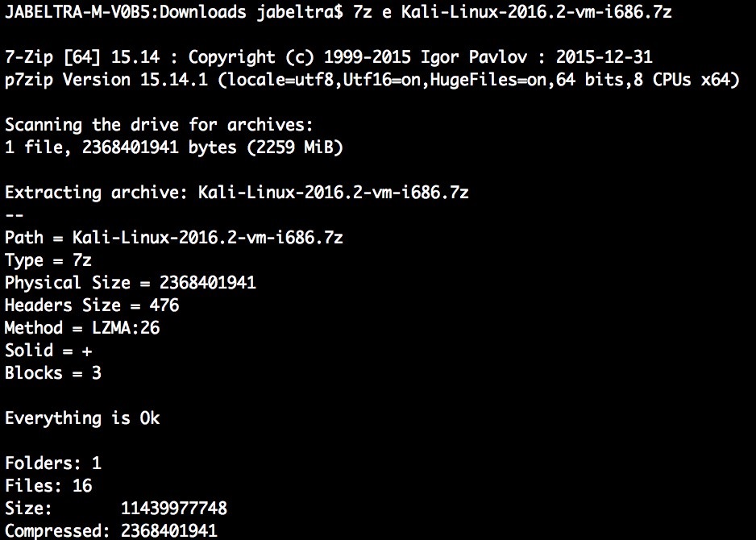
Task: Click the Physical Size value
Action: point(208,283)
